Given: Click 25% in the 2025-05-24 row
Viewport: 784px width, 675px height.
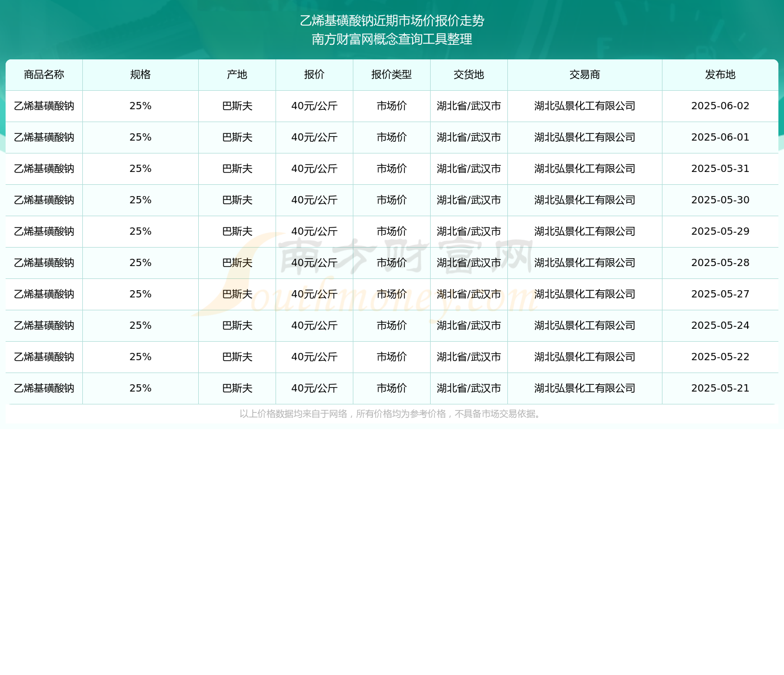Looking at the screenshot, I should [141, 325].
